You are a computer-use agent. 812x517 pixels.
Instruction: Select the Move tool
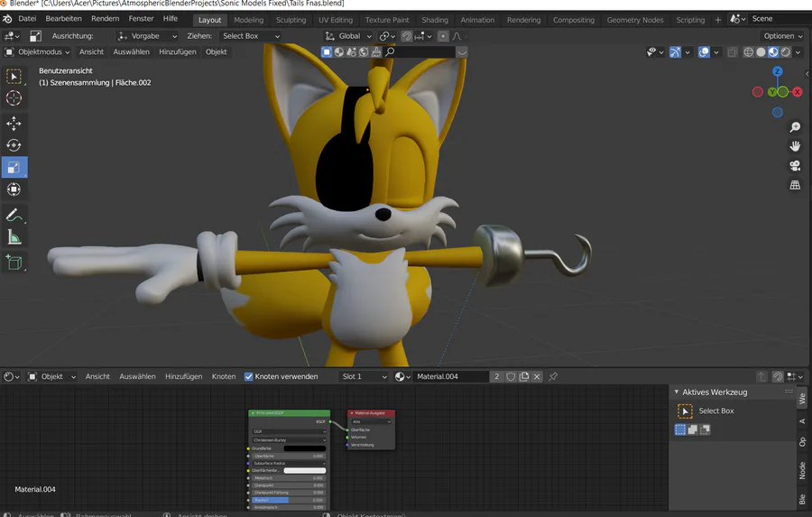[x=14, y=124]
